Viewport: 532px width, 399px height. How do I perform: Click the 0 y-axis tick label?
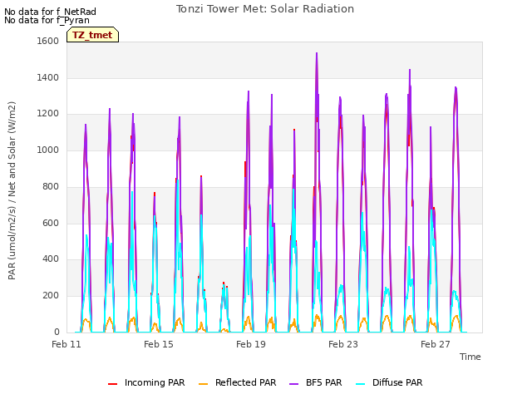(x=57, y=332)
